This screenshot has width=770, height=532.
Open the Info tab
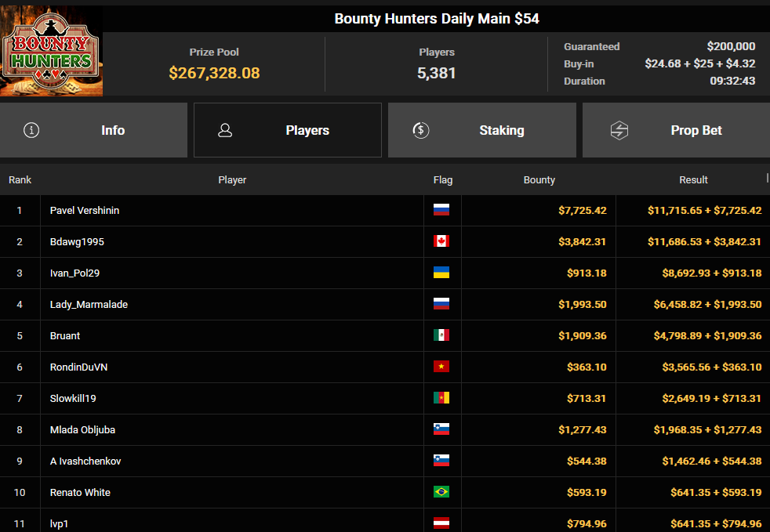pos(93,130)
